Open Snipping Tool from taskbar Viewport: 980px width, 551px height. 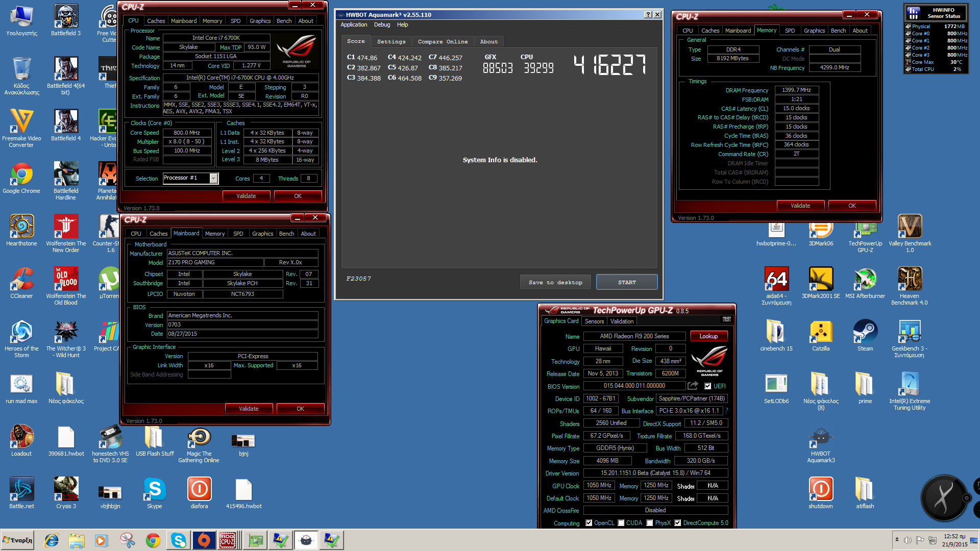(x=127, y=540)
